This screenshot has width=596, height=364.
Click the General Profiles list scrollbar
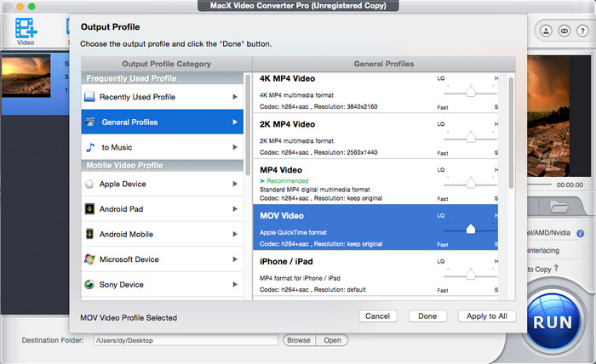[511, 133]
